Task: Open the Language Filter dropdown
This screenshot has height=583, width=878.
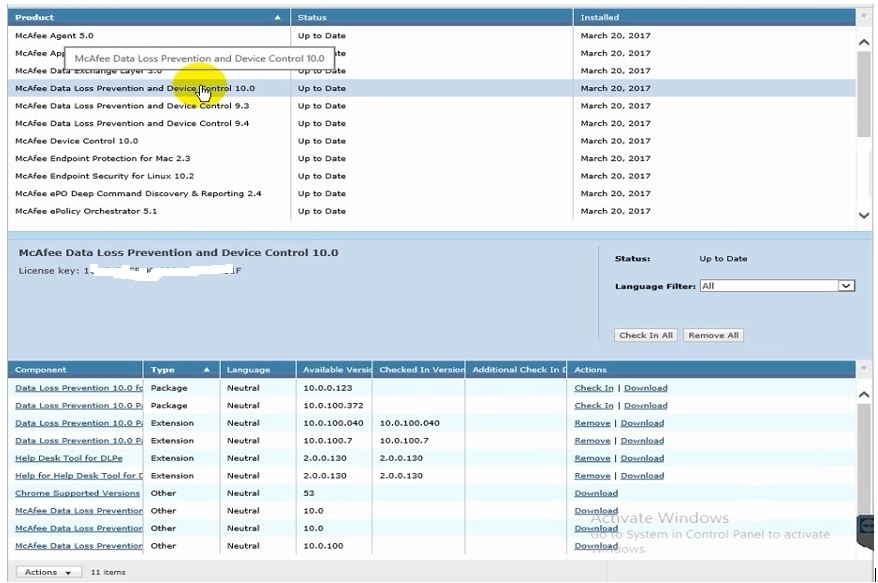Action: pos(846,286)
